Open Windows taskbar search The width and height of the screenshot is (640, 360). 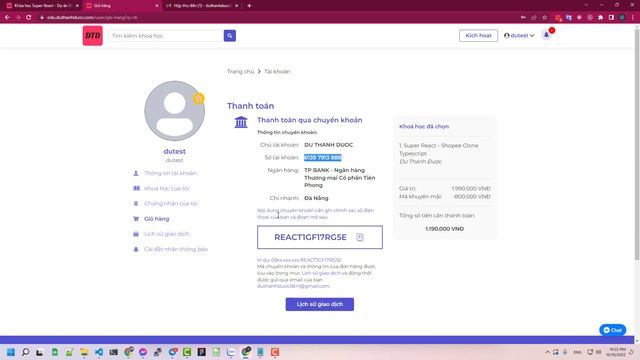tap(25, 352)
